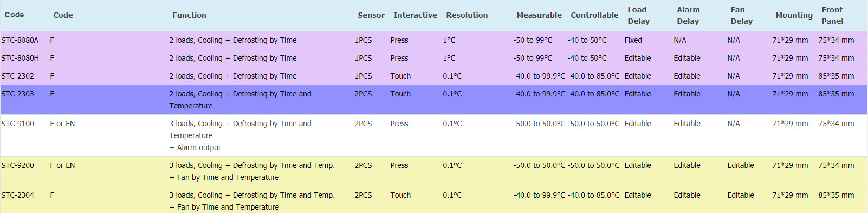Click the STC-2304 model code
868x213 pixels.
coord(18,195)
